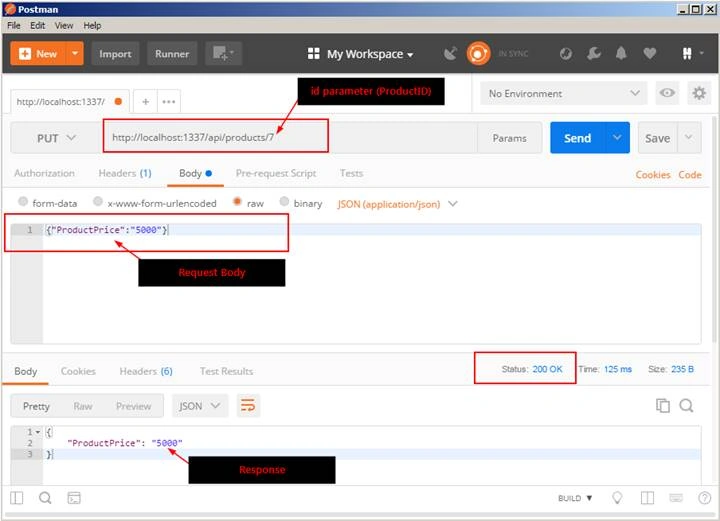Open the orange Cookies link
The height and width of the screenshot is (521, 720).
point(652,174)
